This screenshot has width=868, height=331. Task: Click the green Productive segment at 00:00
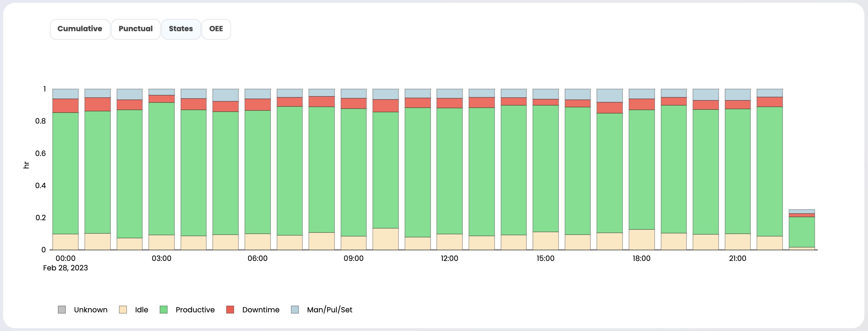[x=65, y=173]
